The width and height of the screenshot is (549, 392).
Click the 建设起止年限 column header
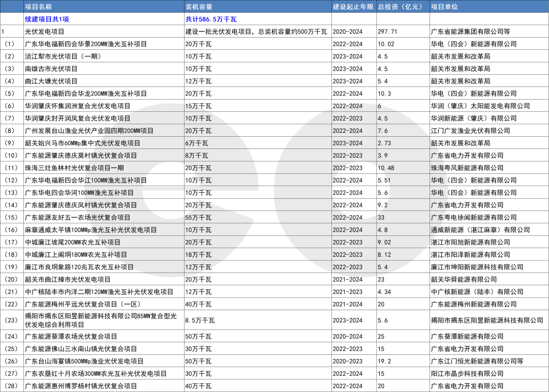click(353, 7)
